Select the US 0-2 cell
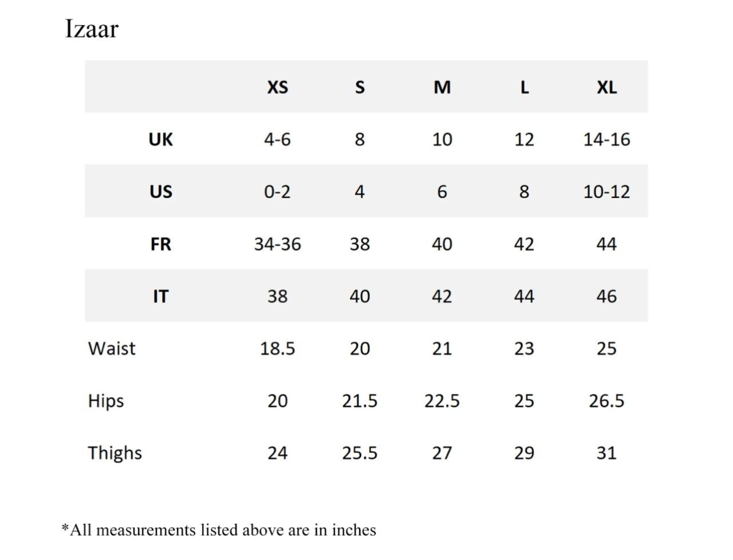The width and height of the screenshot is (733, 560). (x=277, y=191)
